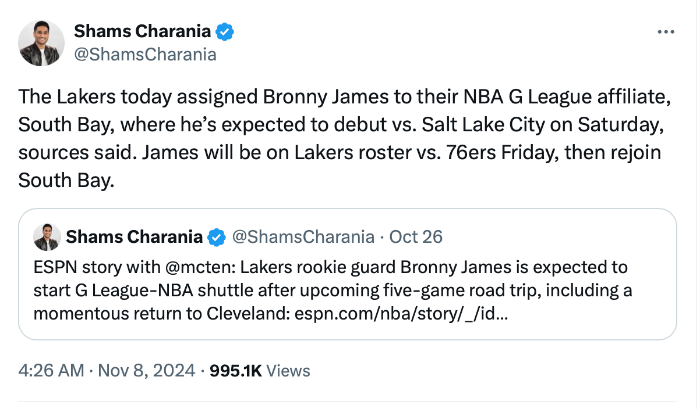Viewport: 700px width, 409px height.
Task: Click the small avatar in the quoted tweet
Action: coord(46,237)
